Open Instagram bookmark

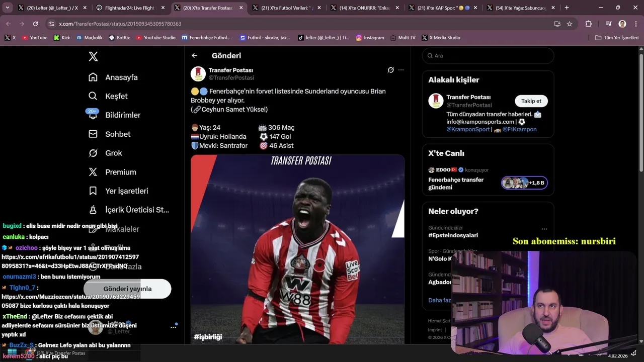point(370,38)
